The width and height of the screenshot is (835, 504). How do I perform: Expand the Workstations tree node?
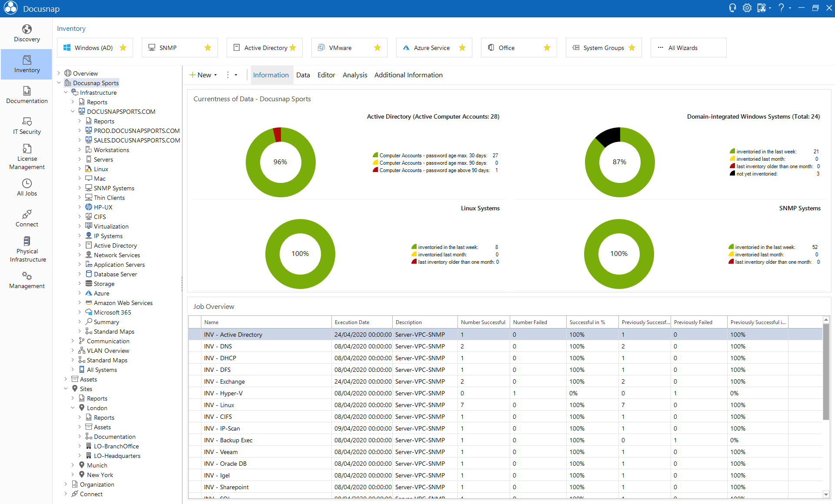point(80,150)
